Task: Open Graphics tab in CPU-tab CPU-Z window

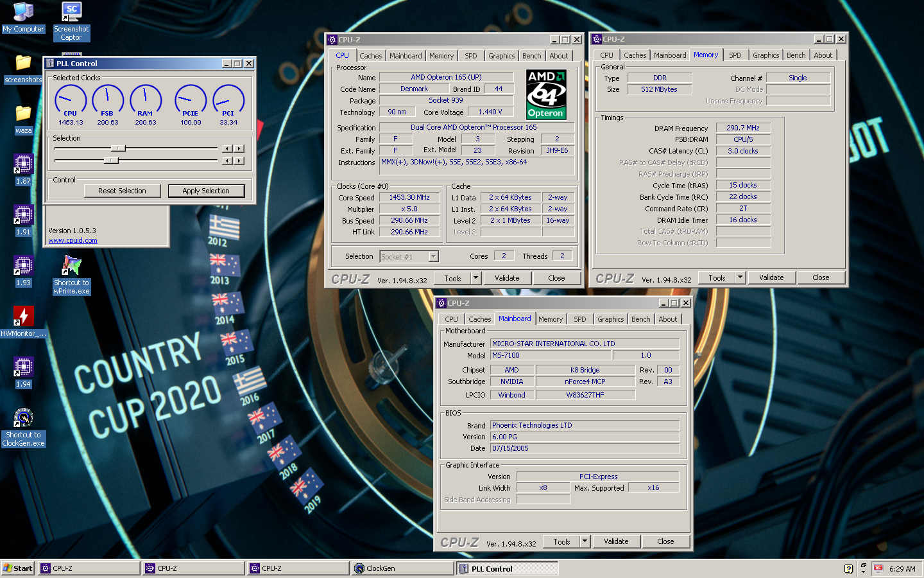Action: click(x=501, y=56)
